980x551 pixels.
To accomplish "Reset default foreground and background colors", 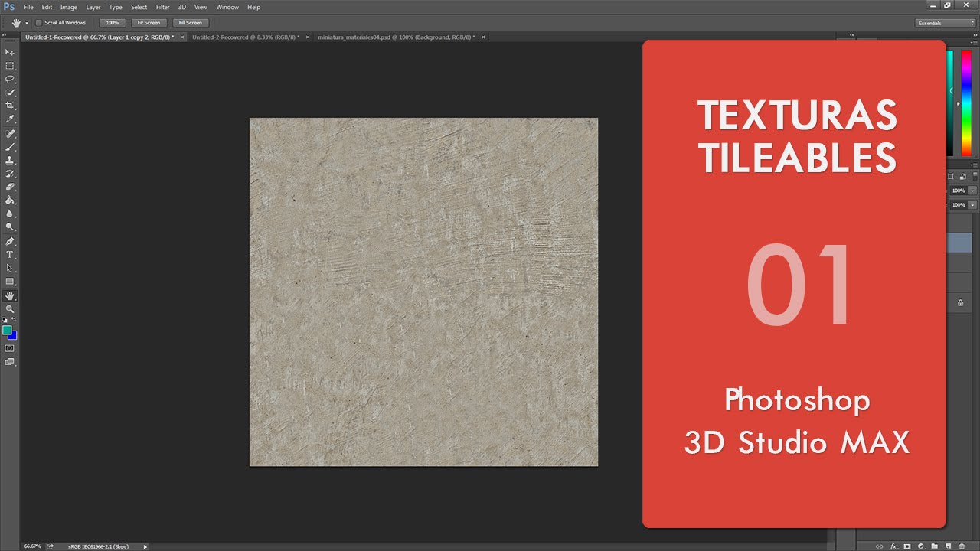I will pos(5,320).
